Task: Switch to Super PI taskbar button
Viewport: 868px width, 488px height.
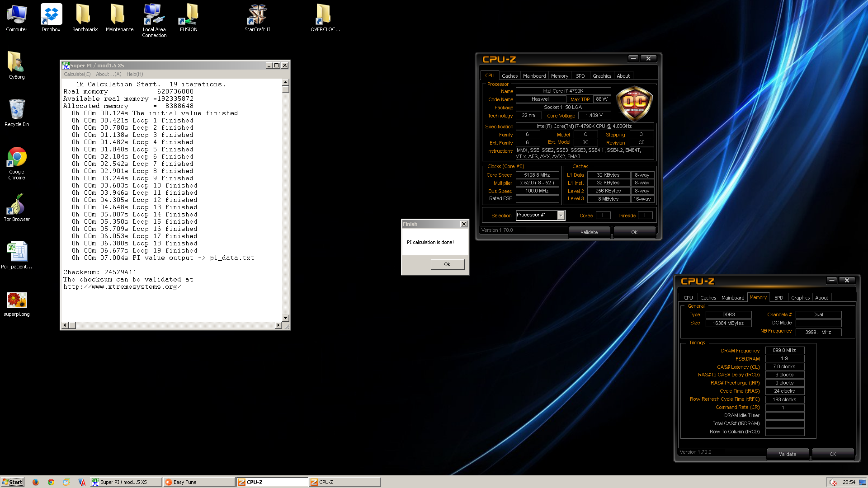Action: 126,482
